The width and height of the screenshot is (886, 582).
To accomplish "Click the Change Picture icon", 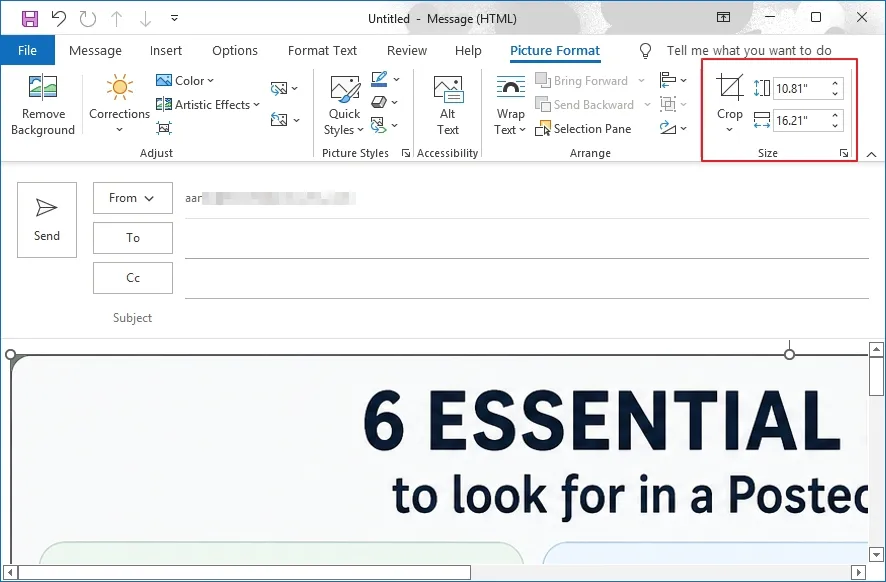I will click(279, 88).
